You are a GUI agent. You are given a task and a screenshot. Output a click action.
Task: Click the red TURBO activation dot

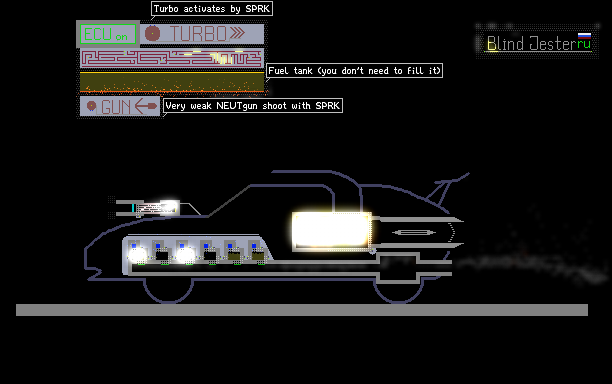pyautogui.click(x=152, y=34)
